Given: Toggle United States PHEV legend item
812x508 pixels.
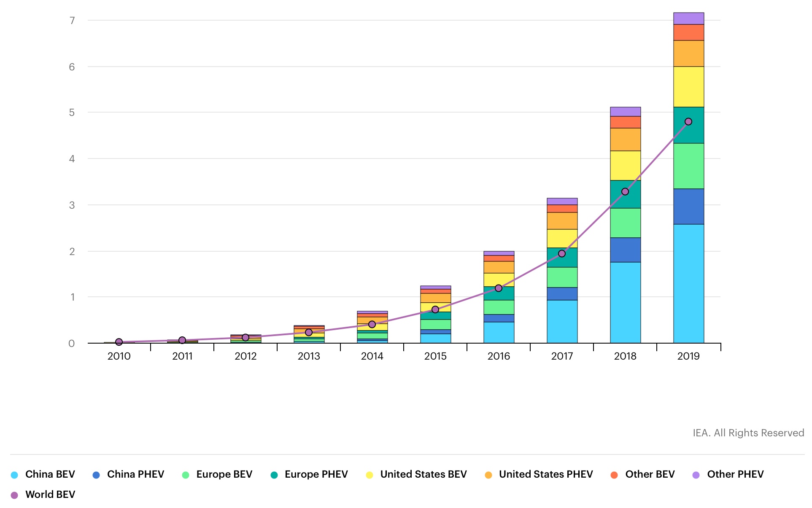Looking at the screenshot, I should pos(545,474).
